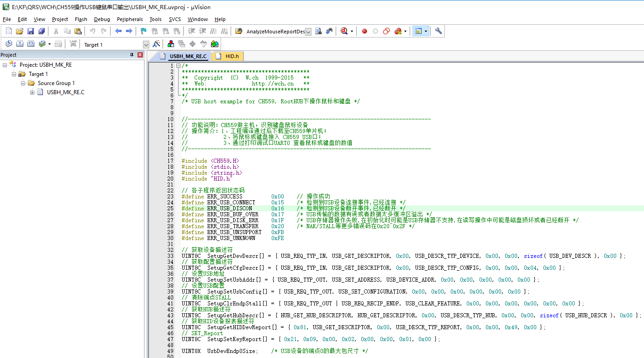Image resolution: width=644 pixels, height=358 pixels.
Task: Translate the current file
Action: pyautogui.click(x=9, y=44)
